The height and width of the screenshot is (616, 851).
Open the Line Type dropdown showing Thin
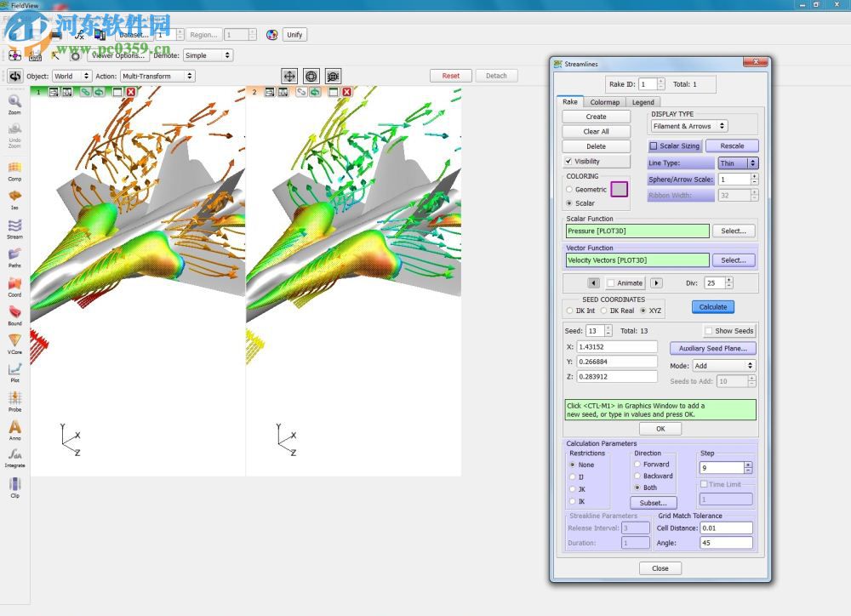(x=740, y=162)
